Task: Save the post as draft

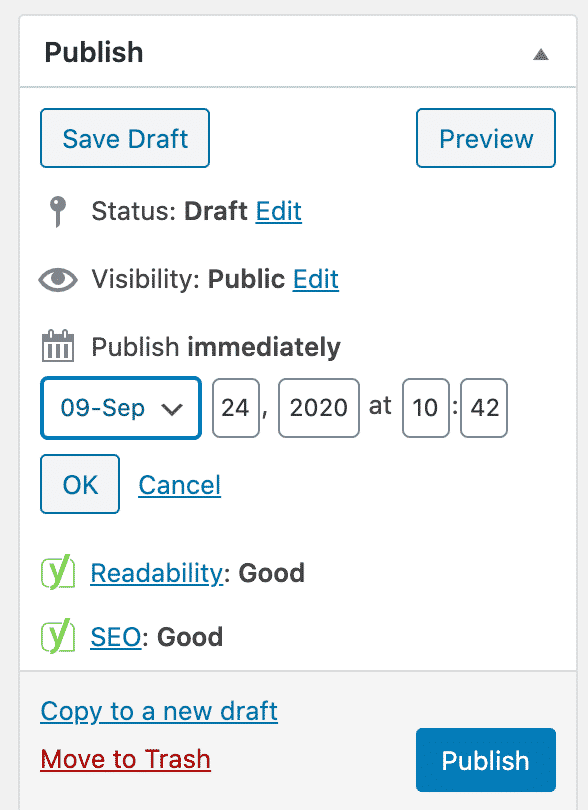Action: pyautogui.click(x=125, y=138)
